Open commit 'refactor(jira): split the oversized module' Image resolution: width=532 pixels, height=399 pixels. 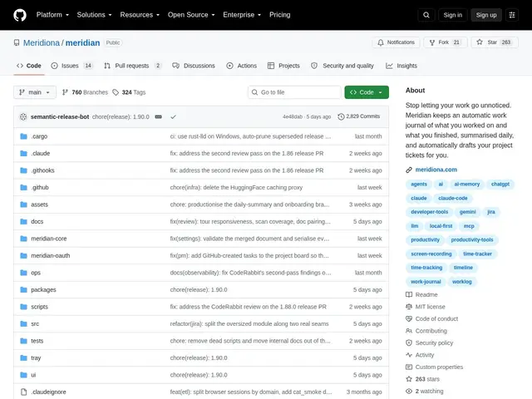[x=249, y=323]
